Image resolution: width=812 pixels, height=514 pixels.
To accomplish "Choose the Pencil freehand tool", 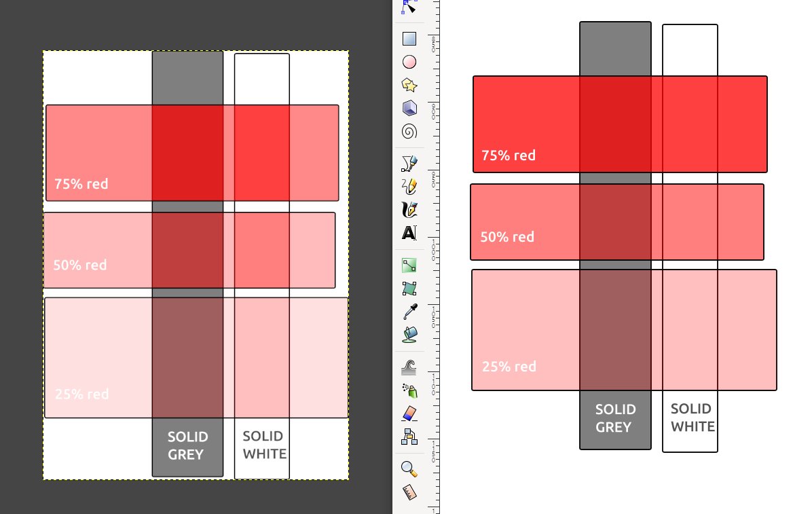I will coord(409,185).
